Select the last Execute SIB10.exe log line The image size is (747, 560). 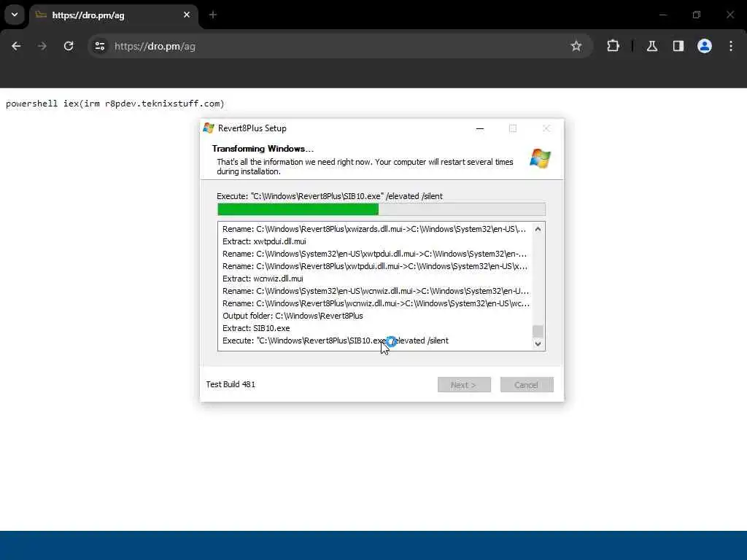pos(336,341)
